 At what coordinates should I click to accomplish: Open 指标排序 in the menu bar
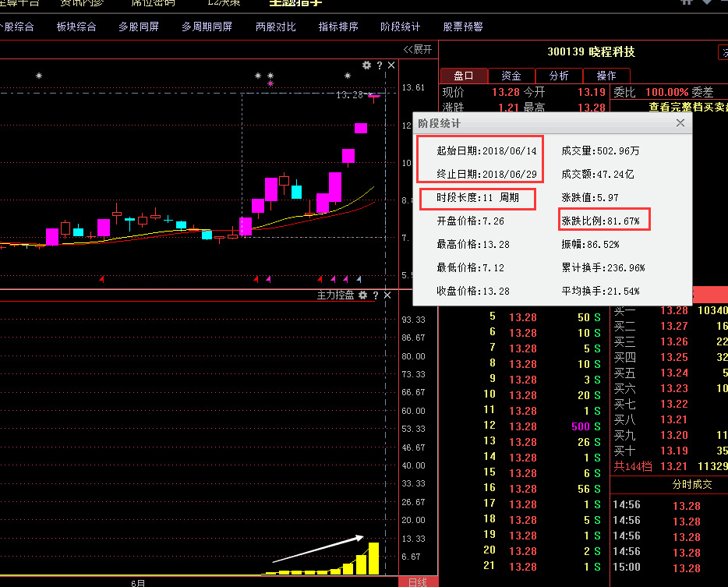(338, 27)
